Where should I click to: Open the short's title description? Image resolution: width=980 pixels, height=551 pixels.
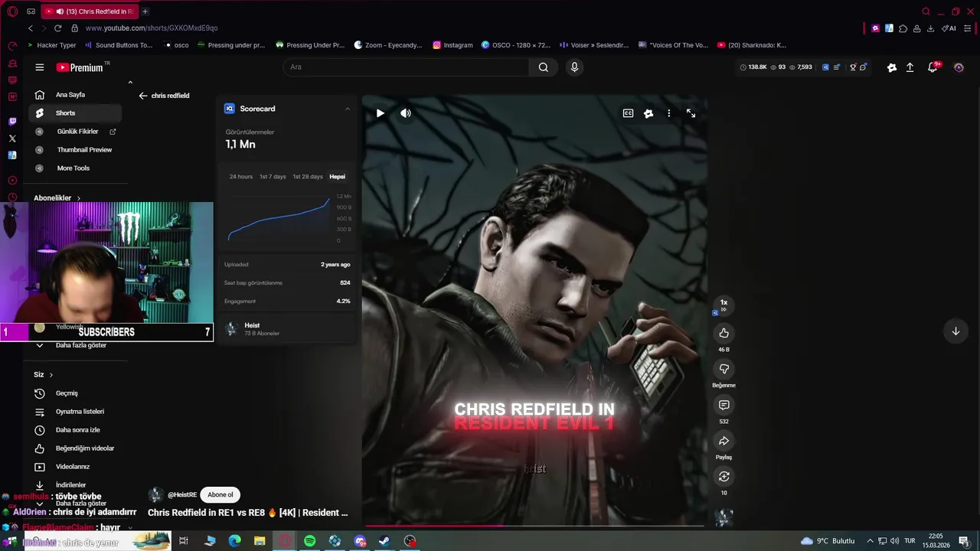[x=247, y=513]
